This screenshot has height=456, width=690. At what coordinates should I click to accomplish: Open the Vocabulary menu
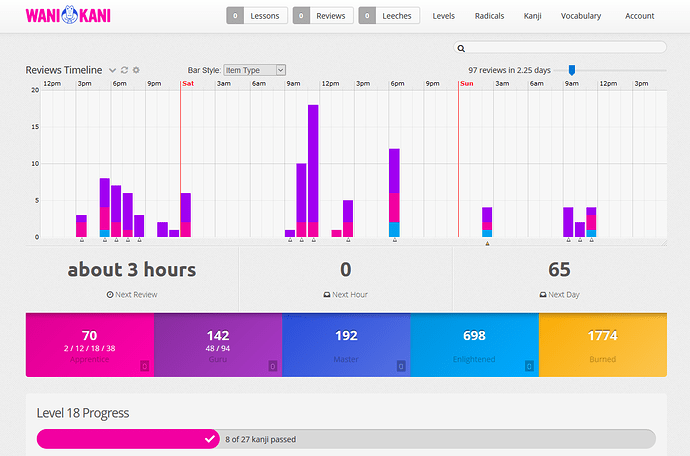pyautogui.click(x=581, y=16)
